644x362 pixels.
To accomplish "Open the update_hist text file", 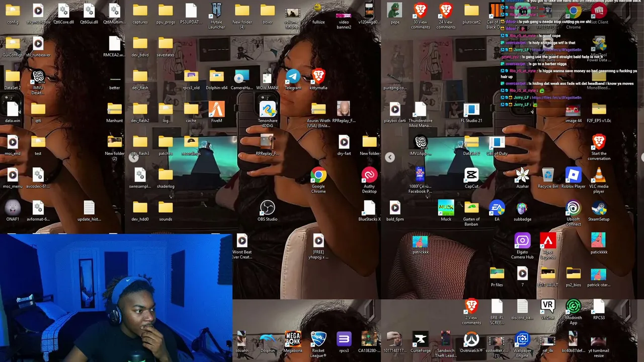I will 89,208.
